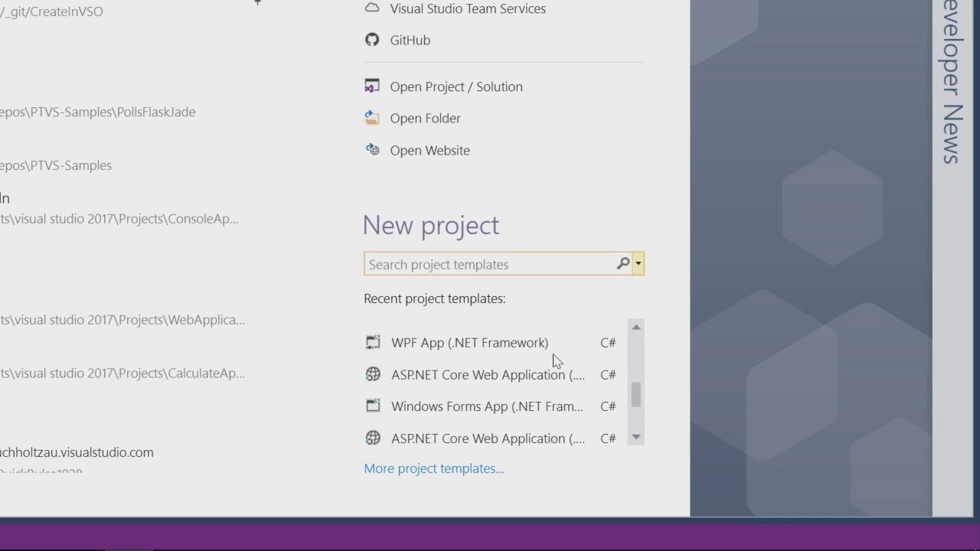980x551 pixels.
Task: Choose Open Folder
Action: (x=425, y=118)
